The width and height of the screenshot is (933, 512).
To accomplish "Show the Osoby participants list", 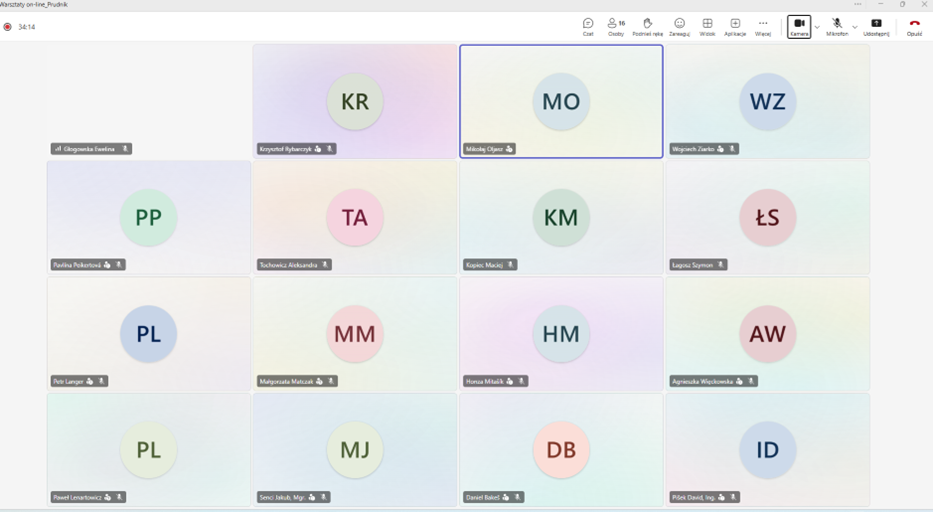I will pyautogui.click(x=616, y=26).
